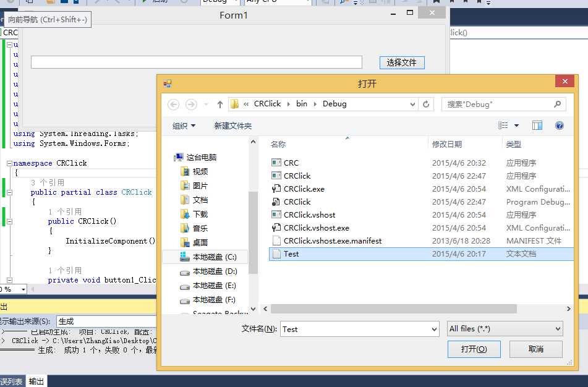
Task: Click the file name input field
Action: click(x=355, y=330)
